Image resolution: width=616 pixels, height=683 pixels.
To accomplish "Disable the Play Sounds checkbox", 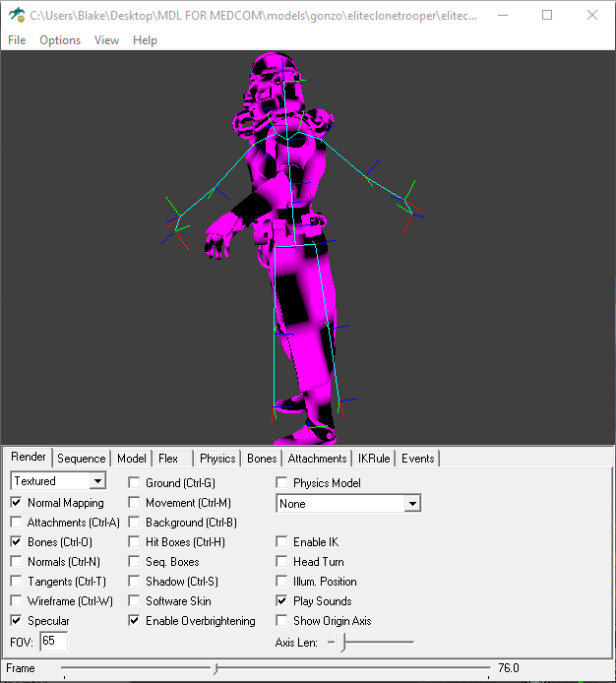I will coord(281,600).
